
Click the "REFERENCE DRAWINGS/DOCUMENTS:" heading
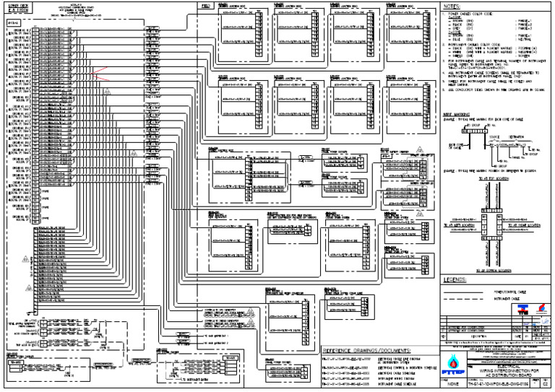coord(366,351)
